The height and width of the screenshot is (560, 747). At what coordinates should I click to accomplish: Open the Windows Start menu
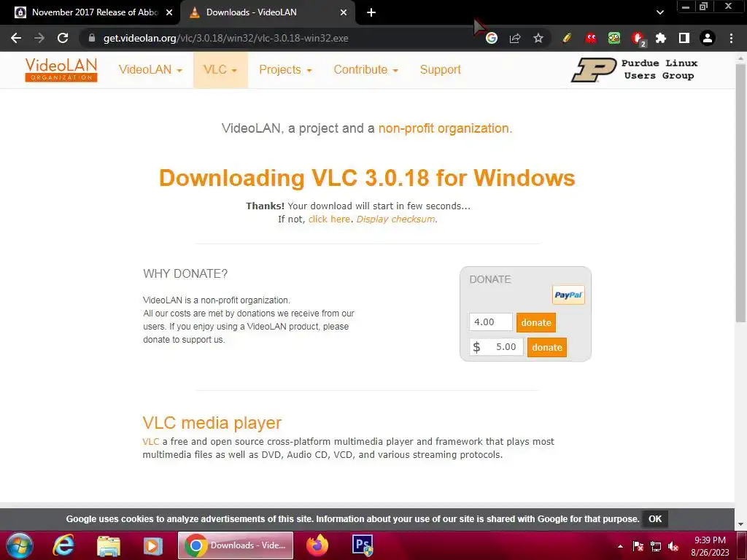(x=20, y=545)
